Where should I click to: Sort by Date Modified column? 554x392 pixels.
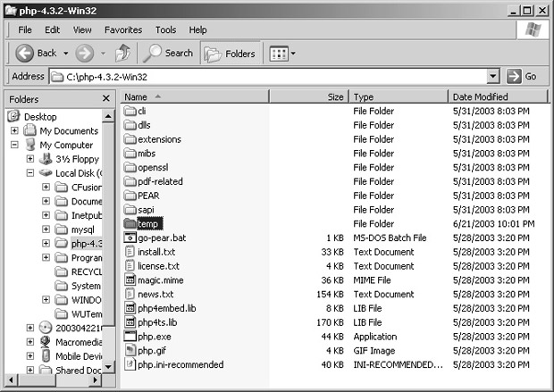[497, 96]
